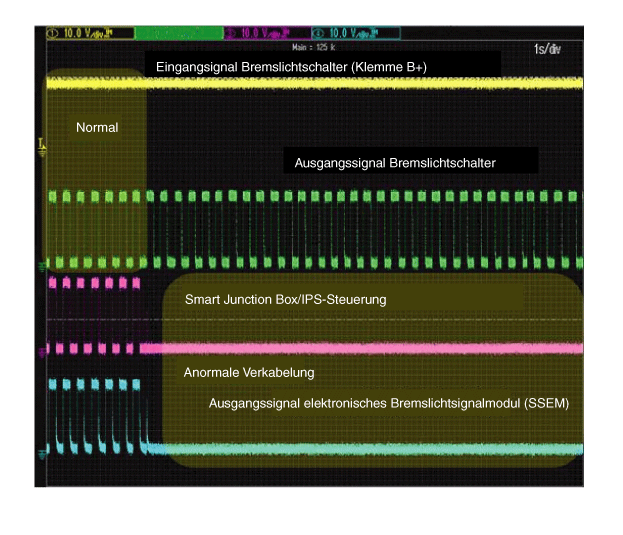Click the Normal region label

[x=97, y=128]
